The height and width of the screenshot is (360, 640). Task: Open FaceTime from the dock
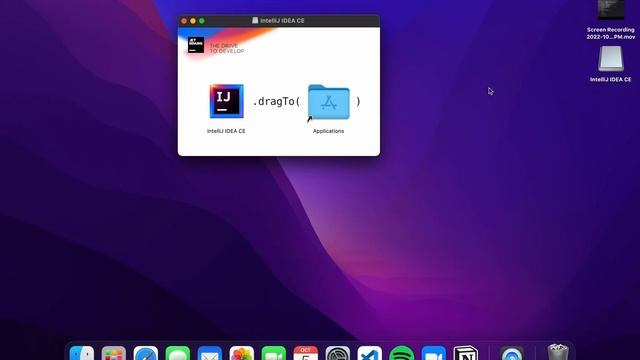point(273,353)
